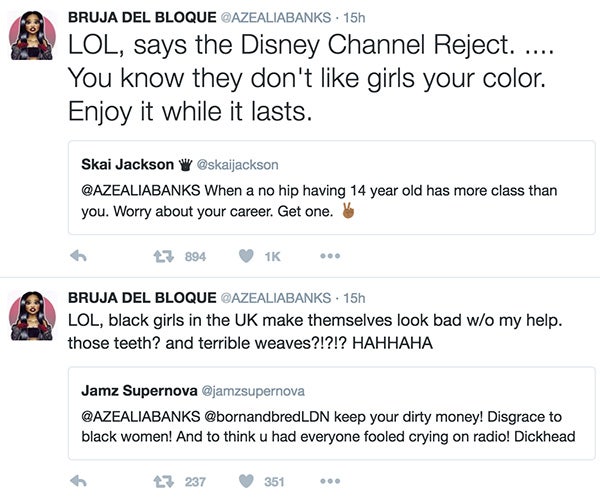
Task: Open more options on first tweet
Action: pos(330,257)
